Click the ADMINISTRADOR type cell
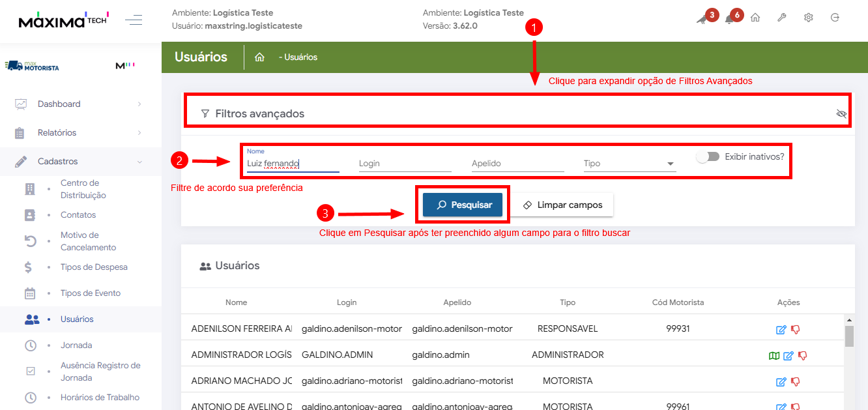 (568, 355)
